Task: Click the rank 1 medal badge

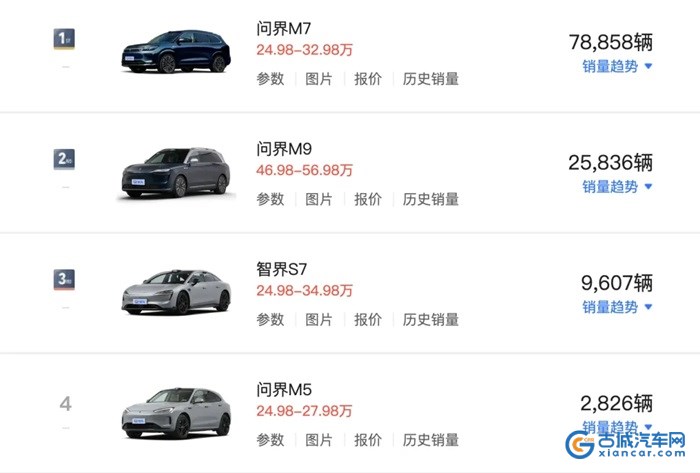Action: pos(65,39)
